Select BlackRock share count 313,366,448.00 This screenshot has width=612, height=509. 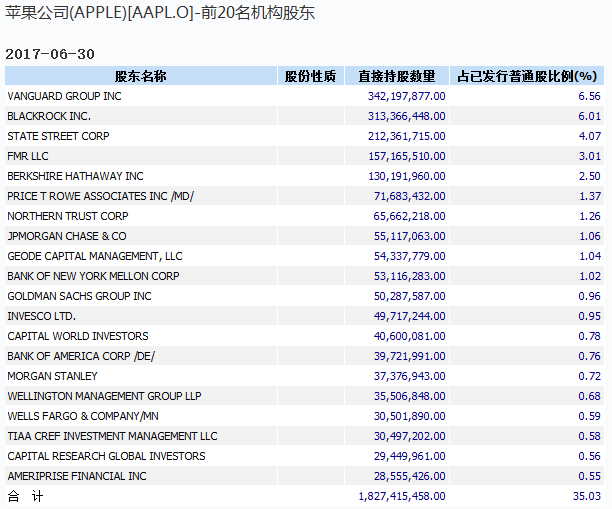point(406,116)
